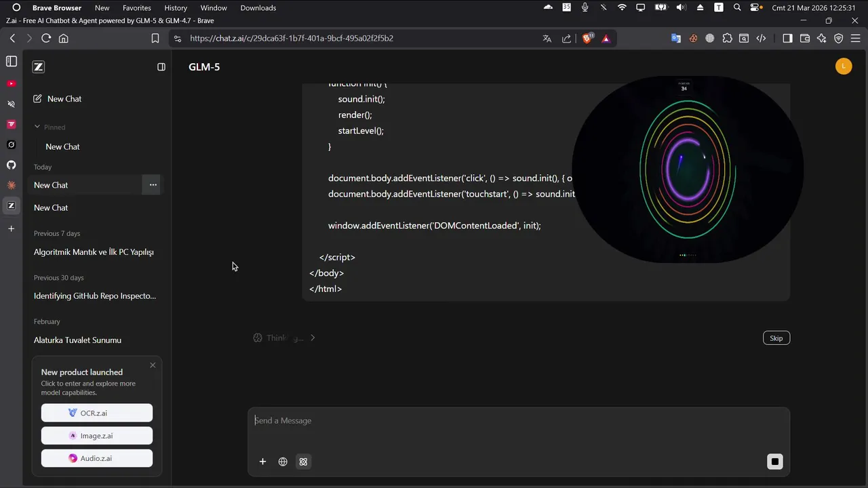Open Identifying GitHub Repo Inspector chat

pos(95,296)
